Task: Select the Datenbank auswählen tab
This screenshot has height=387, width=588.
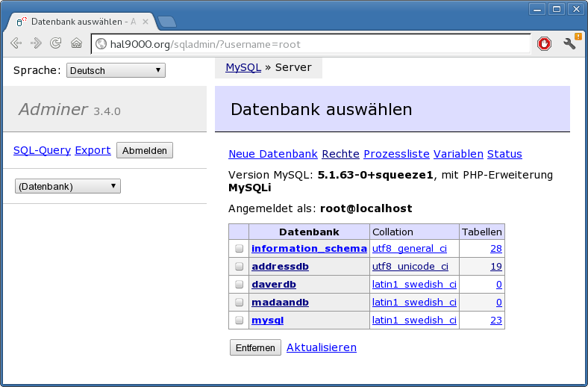Action: (80, 22)
